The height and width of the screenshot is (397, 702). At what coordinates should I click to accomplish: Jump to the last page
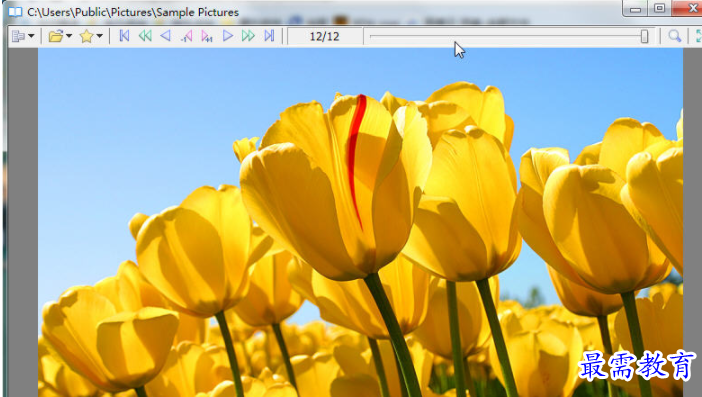tap(269, 36)
